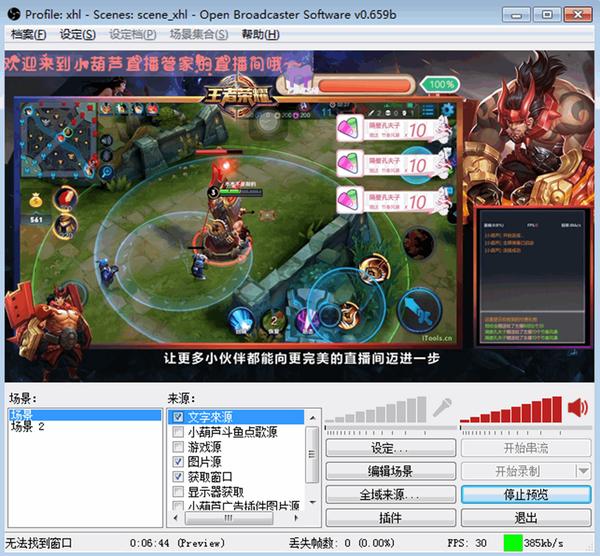The image size is (600, 556).
Task: Select the 获取窗口 source row
Action: tap(236, 476)
